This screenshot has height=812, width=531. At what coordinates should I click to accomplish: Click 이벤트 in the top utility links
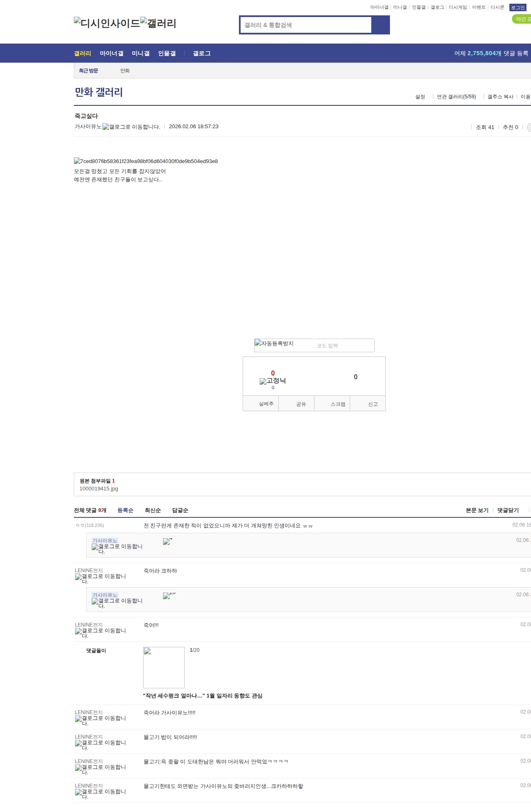pyautogui.click(x=479, y=7)
